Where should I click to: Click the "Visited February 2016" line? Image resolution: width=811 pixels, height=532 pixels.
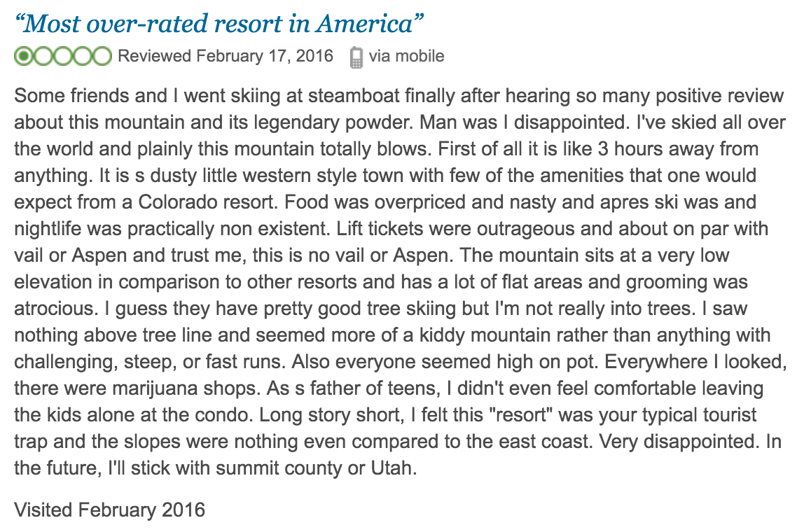110,510
